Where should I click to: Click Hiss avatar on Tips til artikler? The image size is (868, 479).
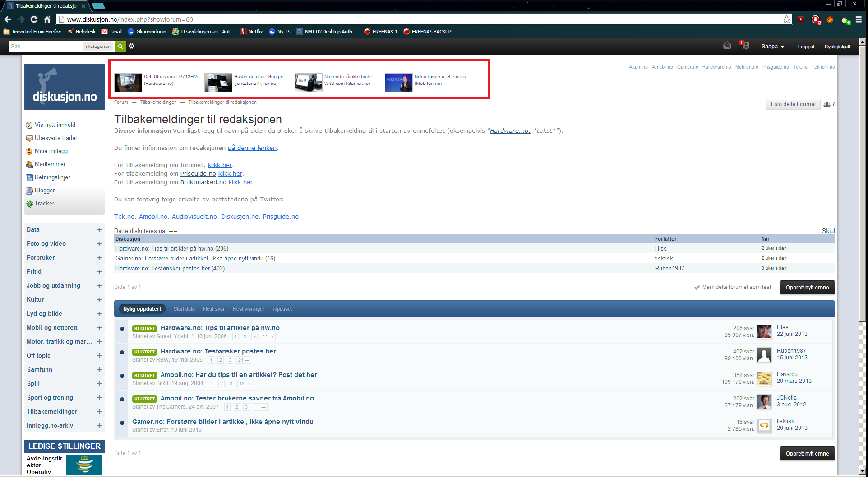click(764, 331)
